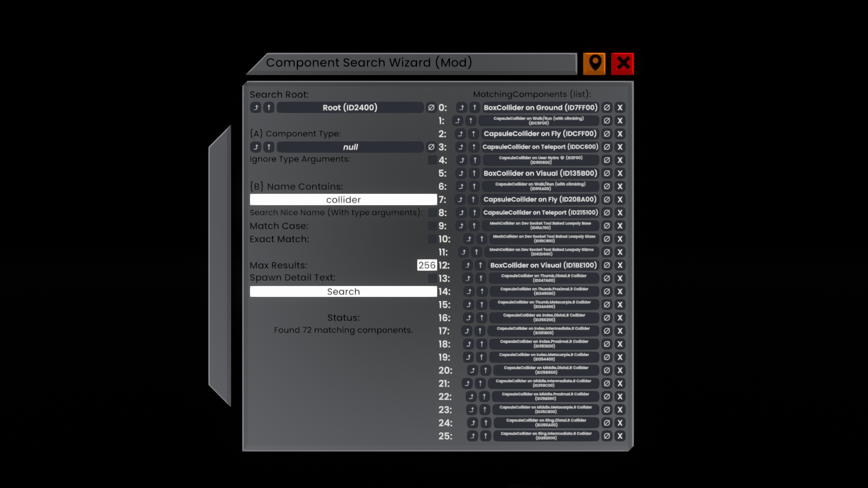Check the Ignore Type Arguments box
This screenshot has width=868, height=488.
pos(433,159)
